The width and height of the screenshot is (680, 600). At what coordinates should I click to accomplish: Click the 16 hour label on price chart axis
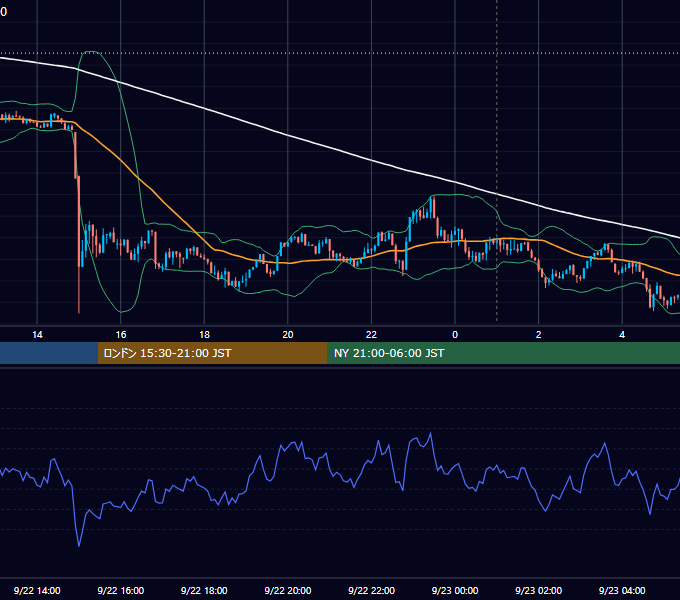tap(121, 335)
